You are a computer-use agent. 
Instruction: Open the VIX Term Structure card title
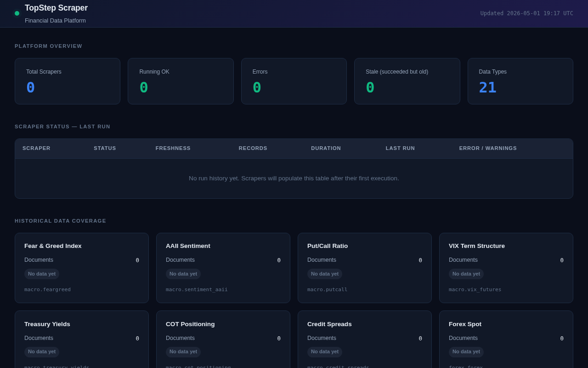[477, 246]
